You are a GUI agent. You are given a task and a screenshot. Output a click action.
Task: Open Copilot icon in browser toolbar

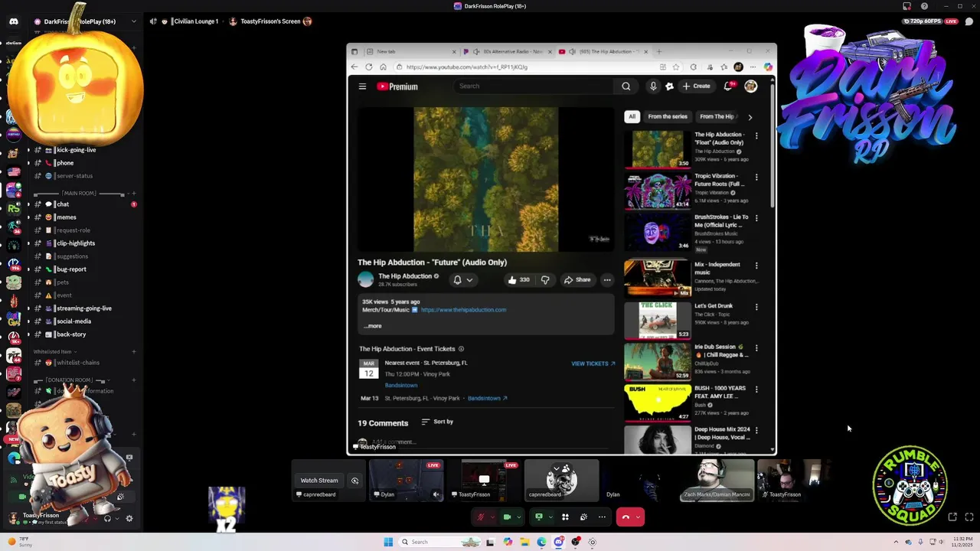pos(768,67)
